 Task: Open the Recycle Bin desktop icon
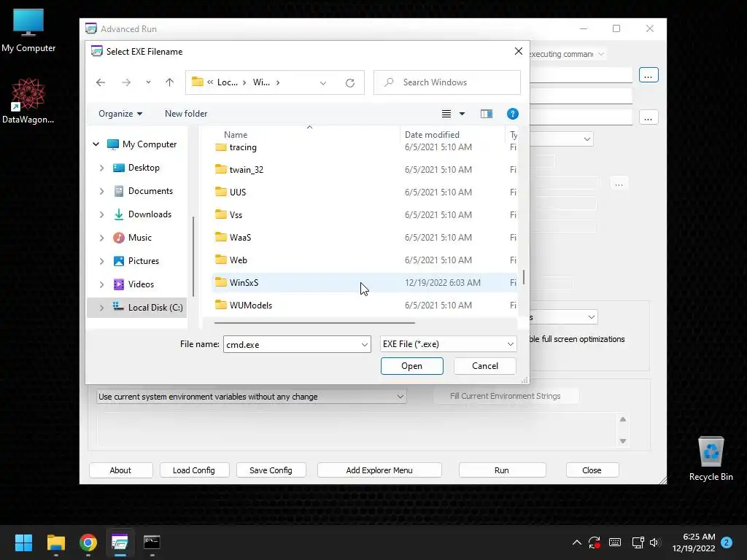[711, 459]
